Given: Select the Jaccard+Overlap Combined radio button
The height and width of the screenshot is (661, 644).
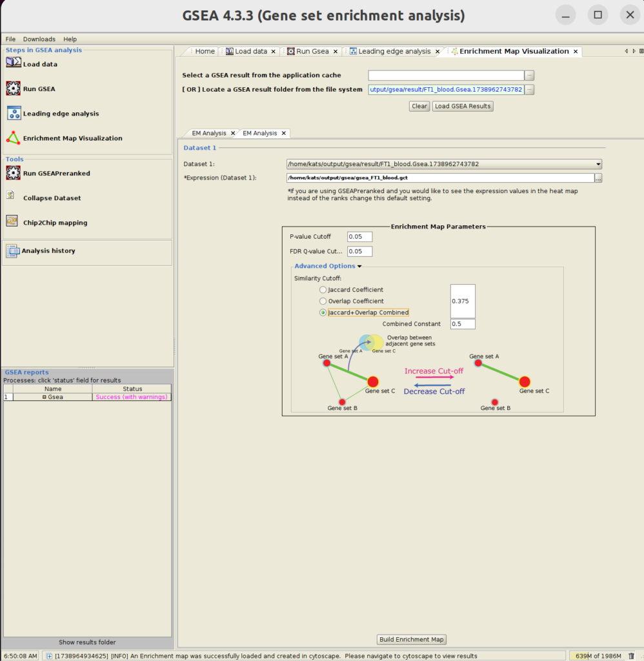Looking at the screenshot, I should (x=323, y=312).
